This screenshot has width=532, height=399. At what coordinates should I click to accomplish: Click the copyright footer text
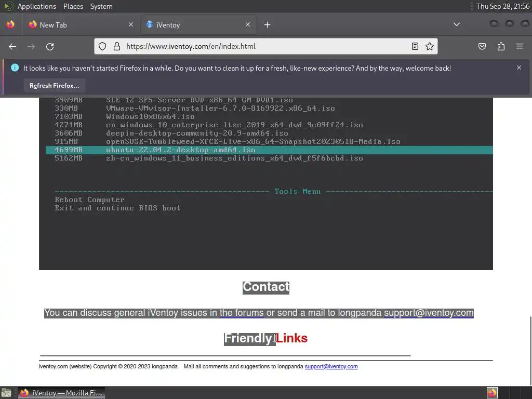[108, 366]
